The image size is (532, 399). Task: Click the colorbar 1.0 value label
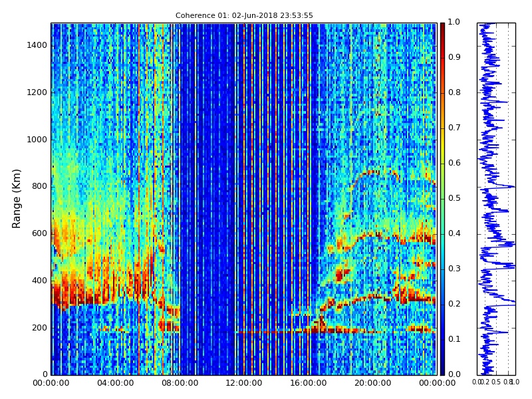tap(454, 22)
